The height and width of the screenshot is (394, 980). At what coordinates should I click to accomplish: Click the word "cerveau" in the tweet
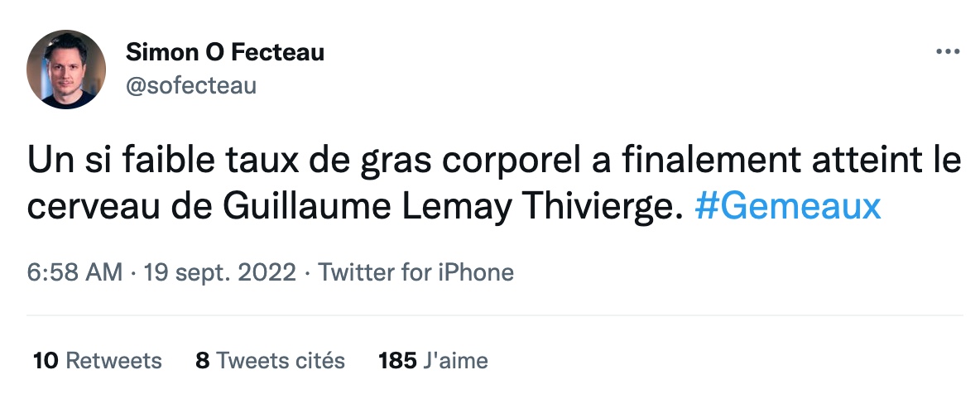86,207
